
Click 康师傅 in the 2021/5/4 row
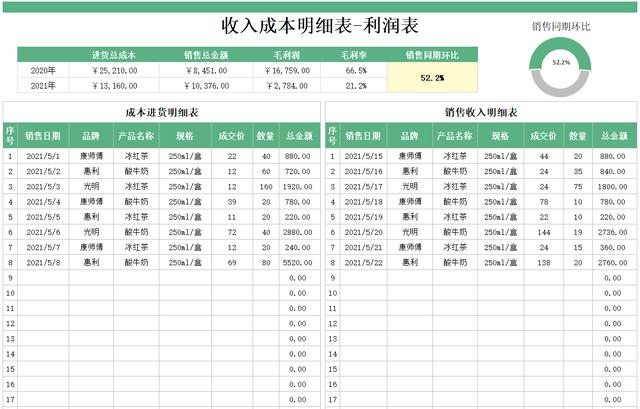91,202
